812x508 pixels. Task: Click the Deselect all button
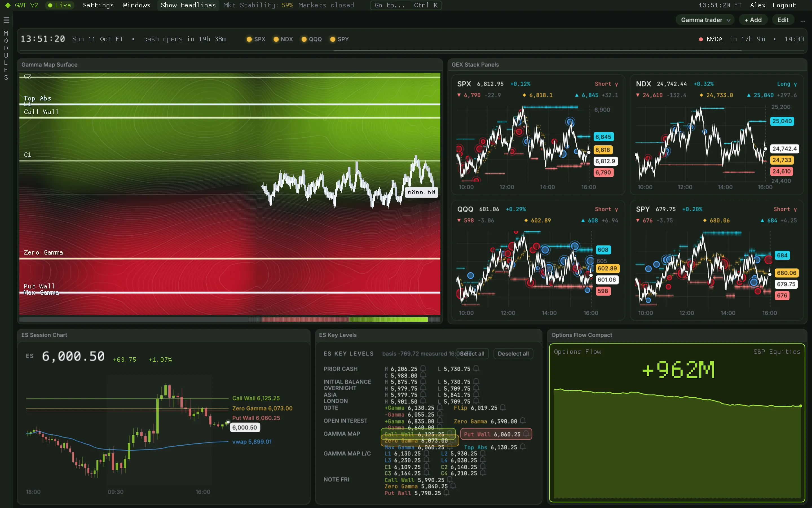513,353
